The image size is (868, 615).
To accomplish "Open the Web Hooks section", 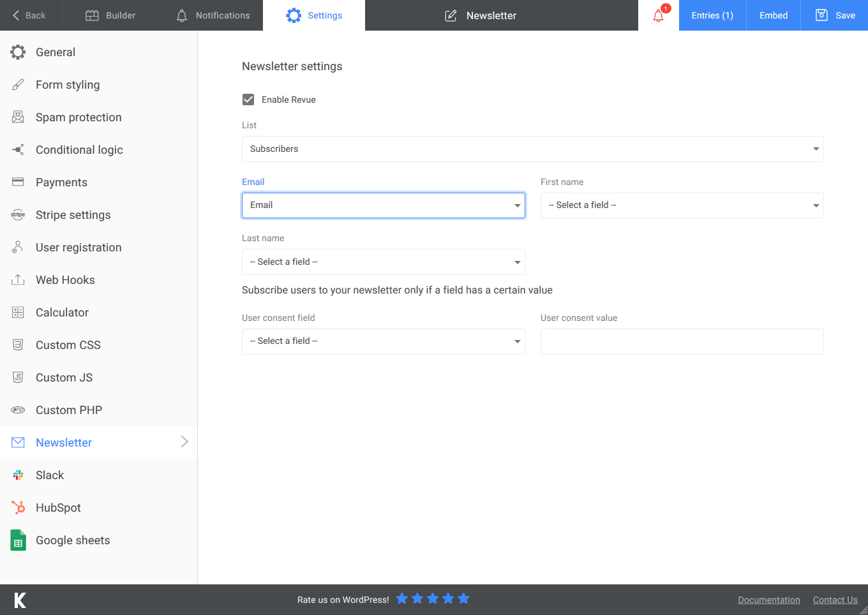I will [x=98, y=280].
